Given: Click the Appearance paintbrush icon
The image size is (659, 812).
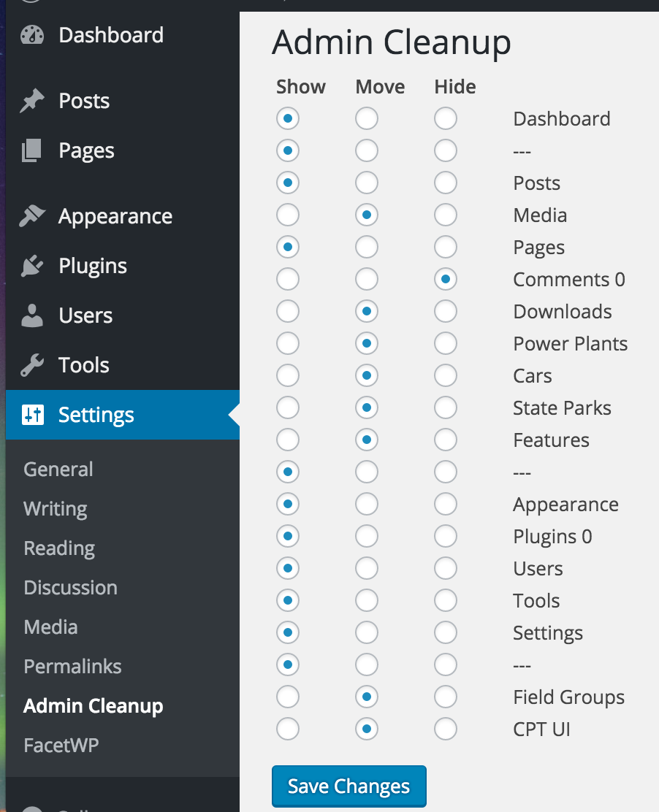Looking at the screenshot, I should click(x=33, y=217).
